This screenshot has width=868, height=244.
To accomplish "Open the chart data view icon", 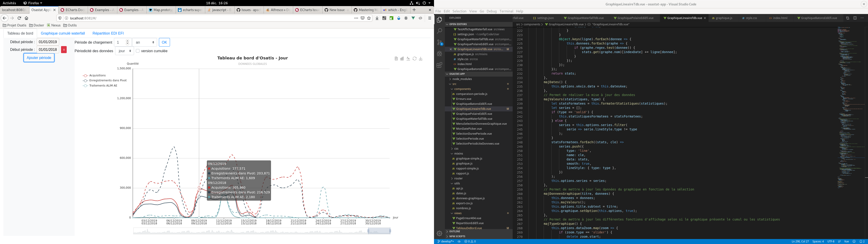I will point(396,59).
